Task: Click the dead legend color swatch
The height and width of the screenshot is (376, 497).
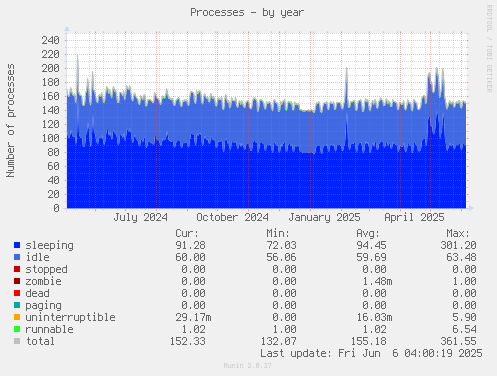Action: point(17,293)
